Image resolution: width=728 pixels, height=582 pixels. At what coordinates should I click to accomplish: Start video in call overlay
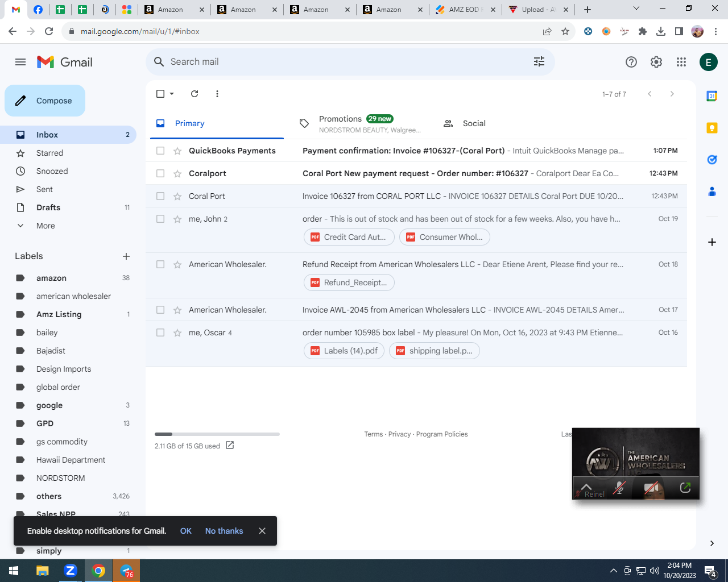652,488
